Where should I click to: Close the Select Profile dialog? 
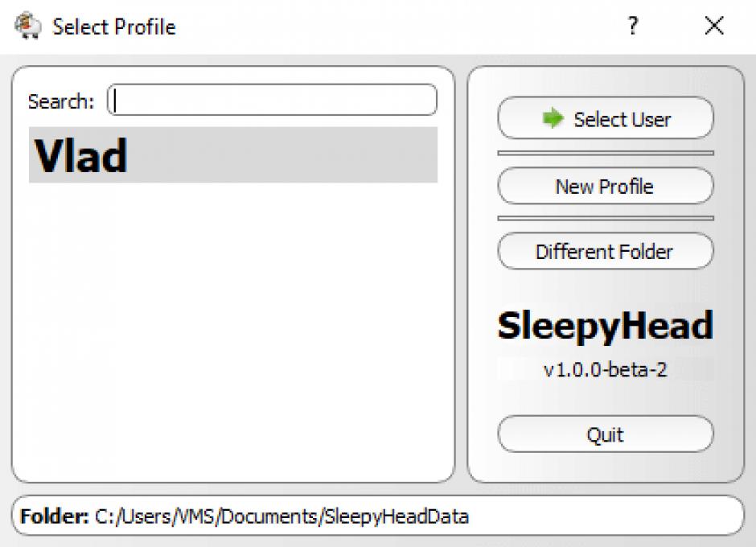714,26
